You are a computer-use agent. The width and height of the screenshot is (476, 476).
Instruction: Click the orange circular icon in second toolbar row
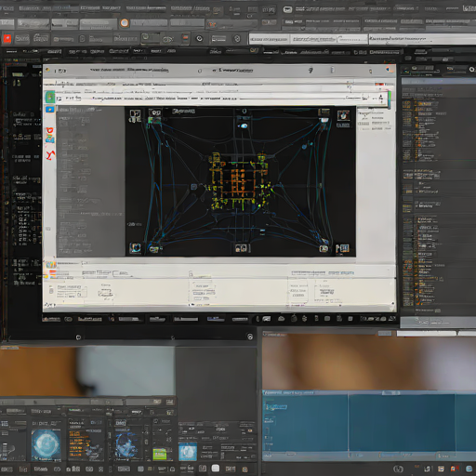tap(125, 23)
